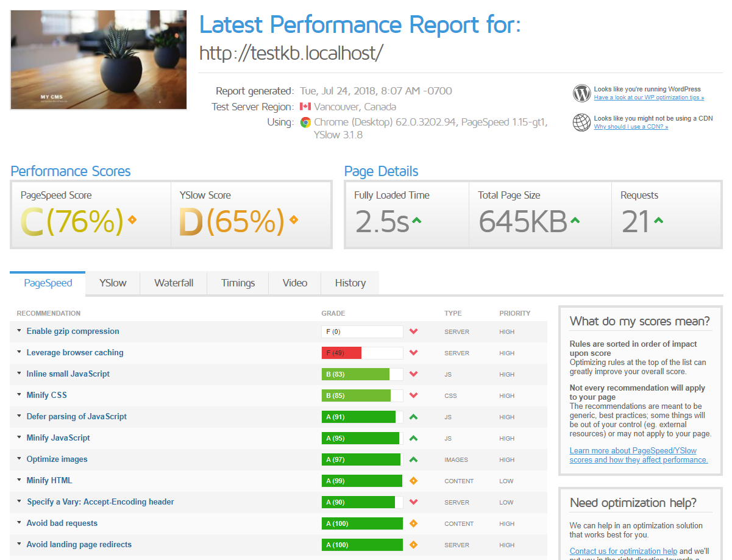
Task: Expand Avoid landing page redirects triangle
Action: tap(20, 545)
